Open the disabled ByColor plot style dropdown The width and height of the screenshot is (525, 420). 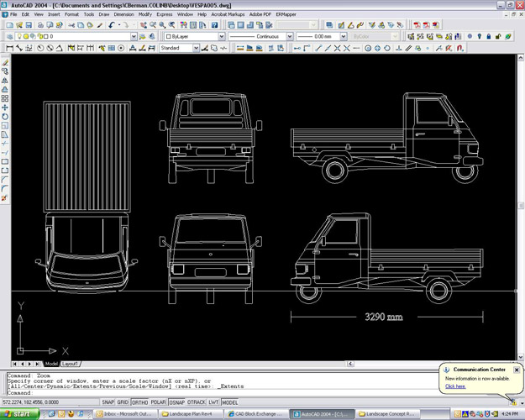[395, 36]
